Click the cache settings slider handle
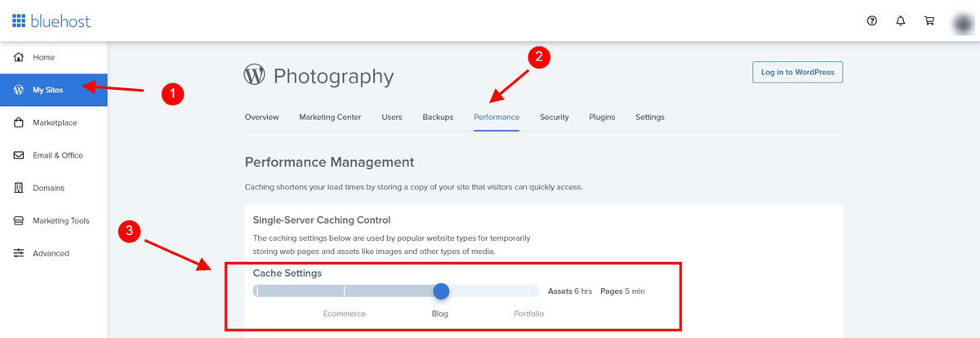980x338 pixels. tap(441, 291)
